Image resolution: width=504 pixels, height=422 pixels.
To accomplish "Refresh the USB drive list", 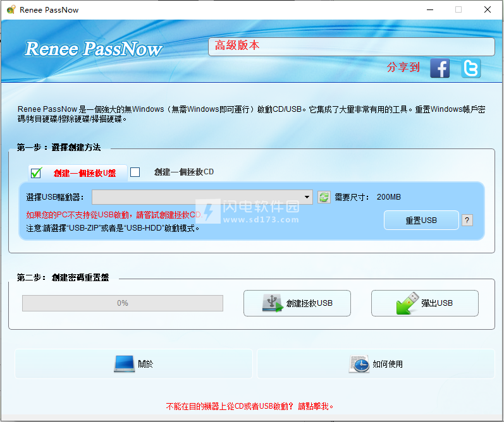I will tap(324, 197).
